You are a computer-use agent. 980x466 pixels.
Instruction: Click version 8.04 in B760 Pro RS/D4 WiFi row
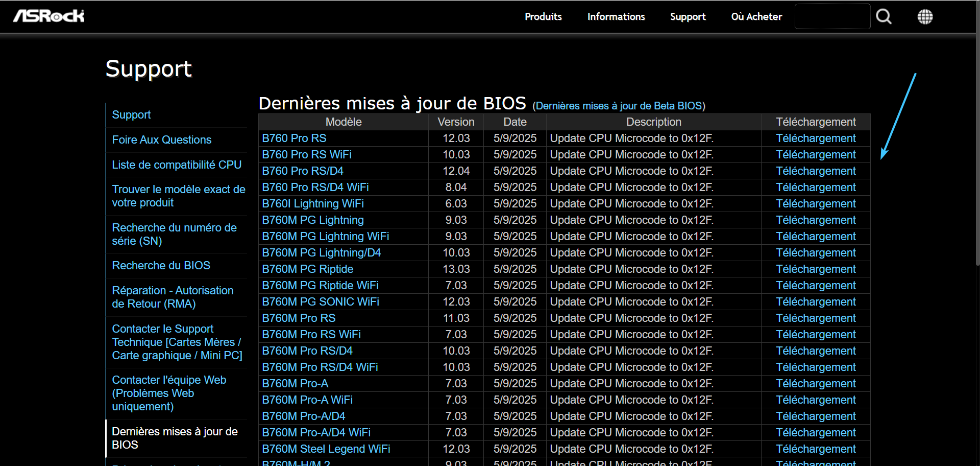coord(456,188)
